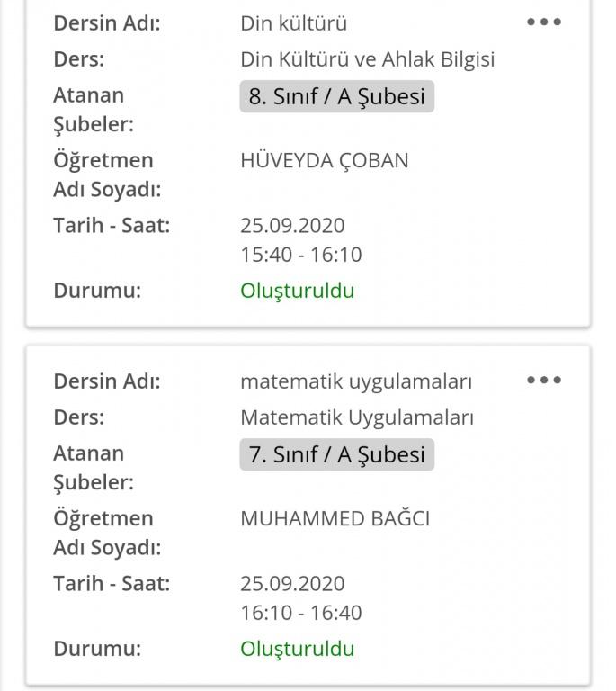Click Durumu label in the matematik uygulamaları card
The height and width of the screenshot is (691, 616).
(x=97, y=649)
